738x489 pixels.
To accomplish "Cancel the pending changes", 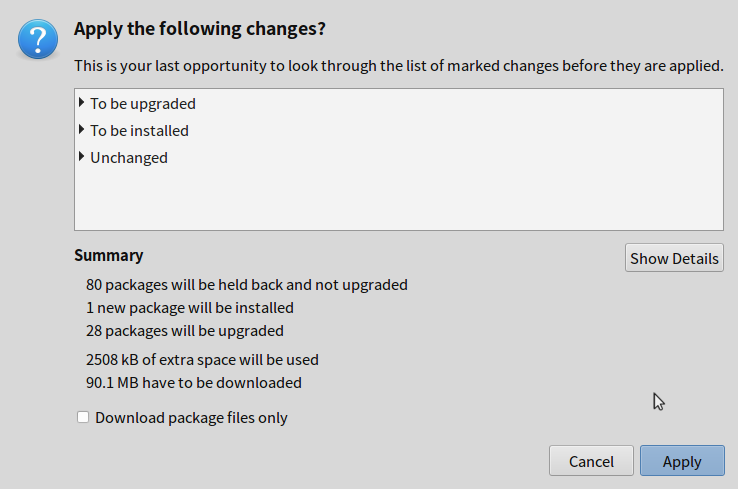I will (x=591, y=461).
